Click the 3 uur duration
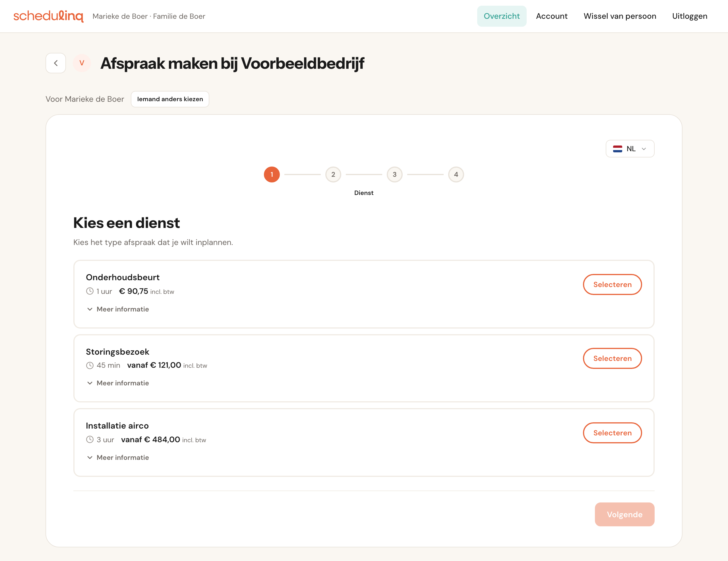 [x=105, y=439]
